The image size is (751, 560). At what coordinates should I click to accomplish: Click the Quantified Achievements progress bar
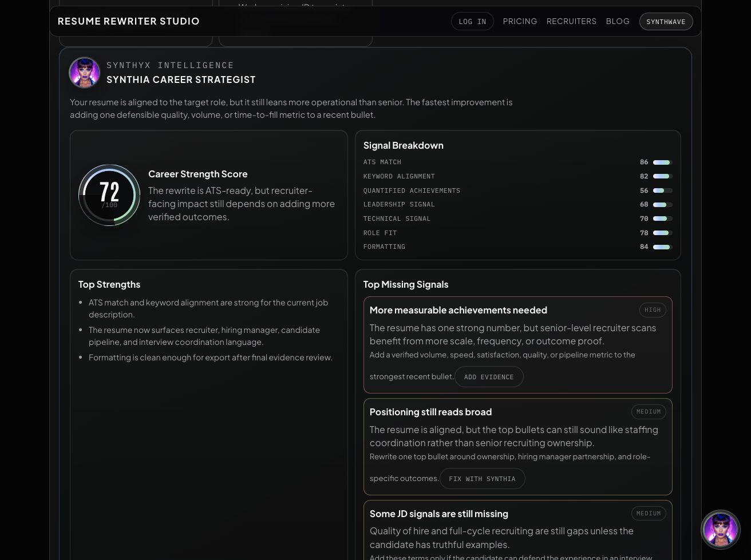(x=662, y=190)
